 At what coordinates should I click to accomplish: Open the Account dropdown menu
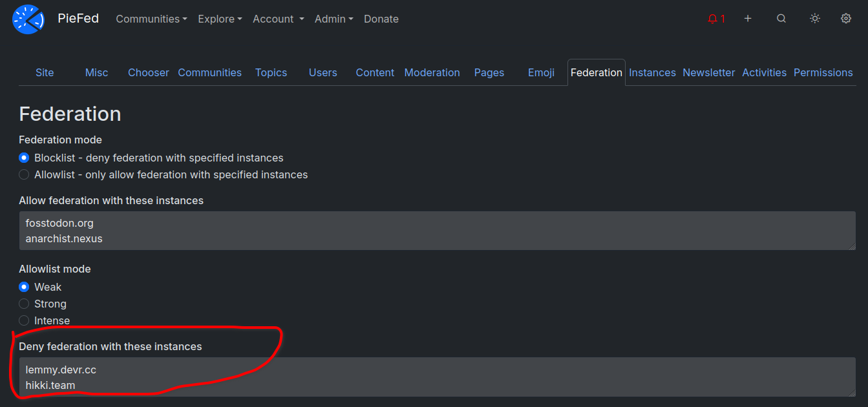(278, 19)
